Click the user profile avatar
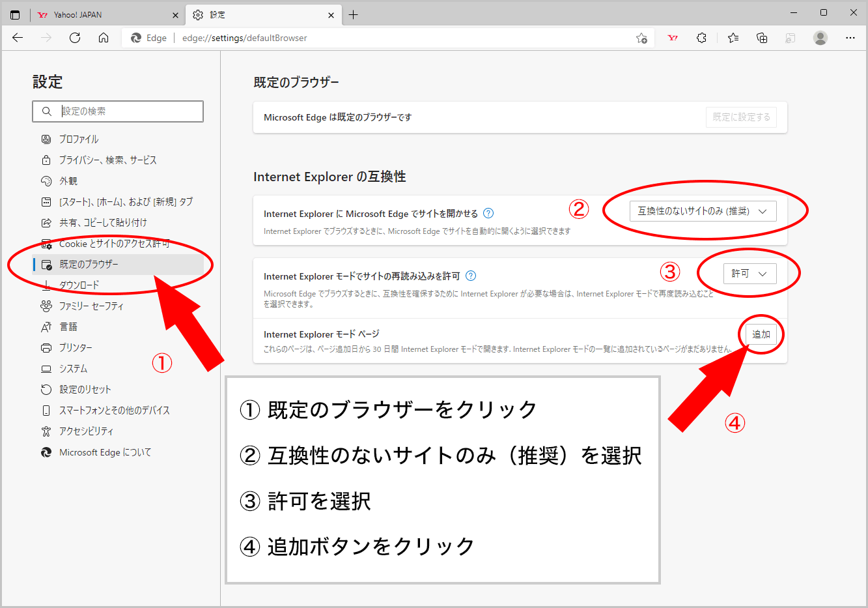Screen dimensions: 868x608 pyautogui.click(x=820, y=38)
